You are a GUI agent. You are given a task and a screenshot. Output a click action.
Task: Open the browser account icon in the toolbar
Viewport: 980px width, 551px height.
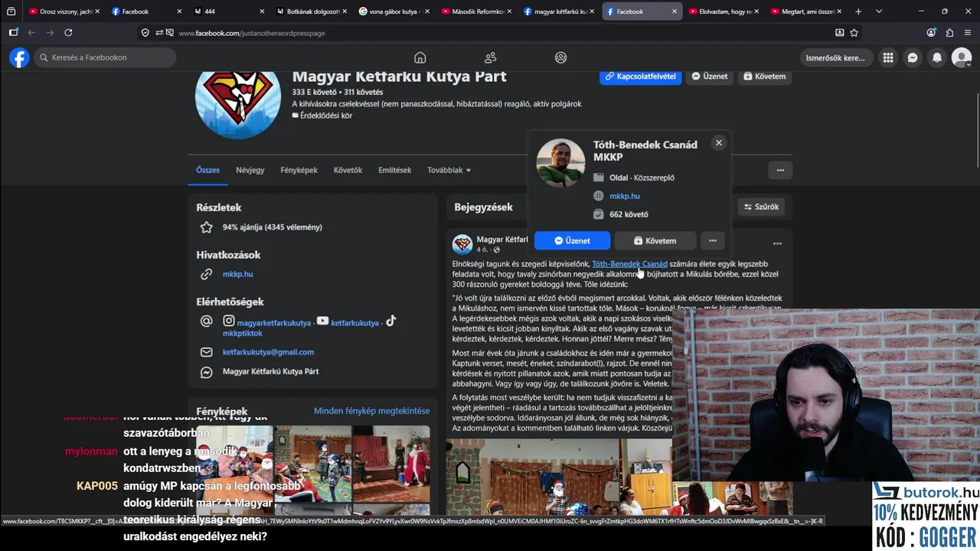click(x=931, y=33)
